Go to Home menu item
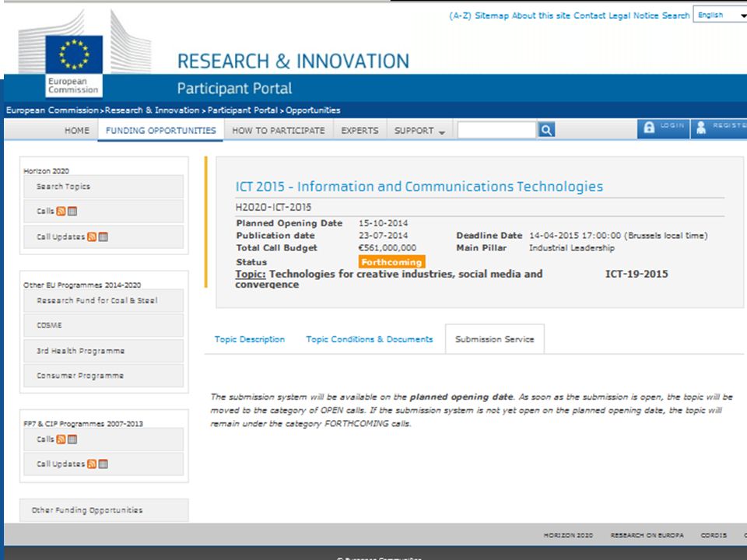The height and width of the screenshot is (560, 747). point(77,131)
